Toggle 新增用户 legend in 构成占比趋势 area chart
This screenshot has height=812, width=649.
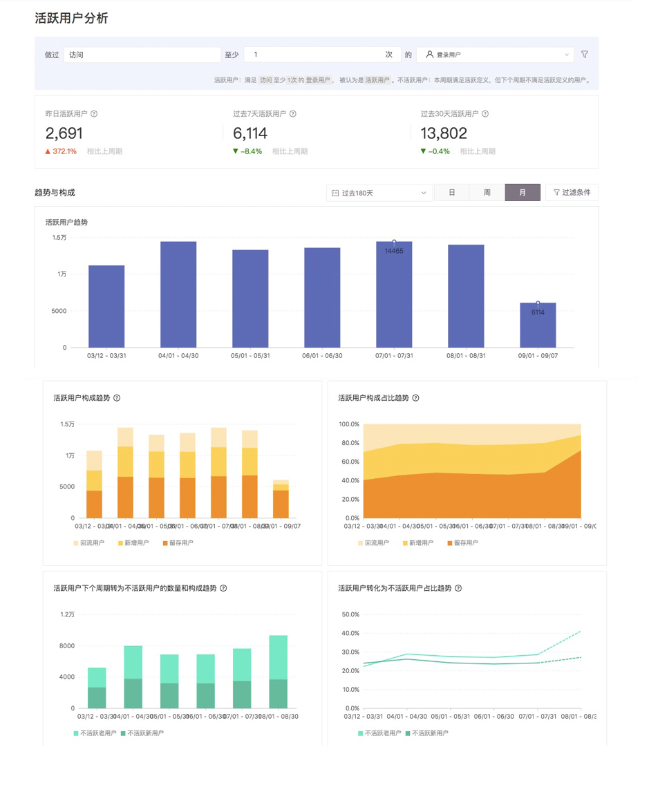tap(417, 543)
